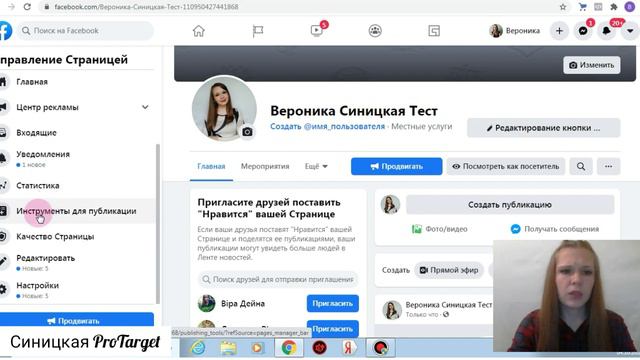Click the Вероника profile link in header
This screenshot has height=360, width=640.
pos(515,31)
